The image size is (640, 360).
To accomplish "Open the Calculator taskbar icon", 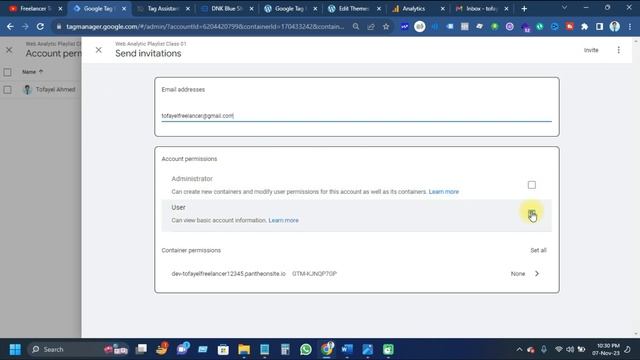I will [x=285, y=349].
